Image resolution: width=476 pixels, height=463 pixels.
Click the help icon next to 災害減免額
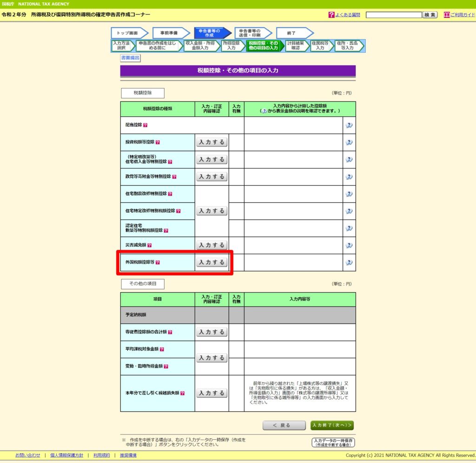coord(150,245)
